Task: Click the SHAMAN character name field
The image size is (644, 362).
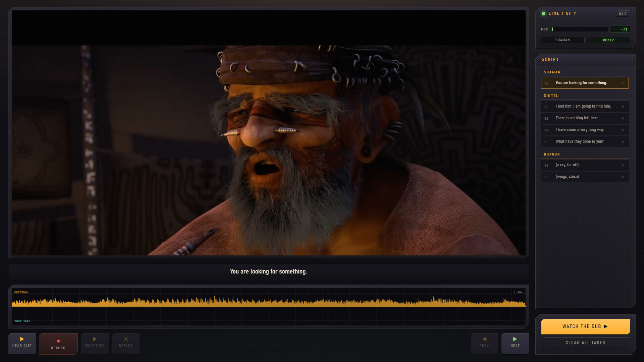Action: click(x=562, y=40)
